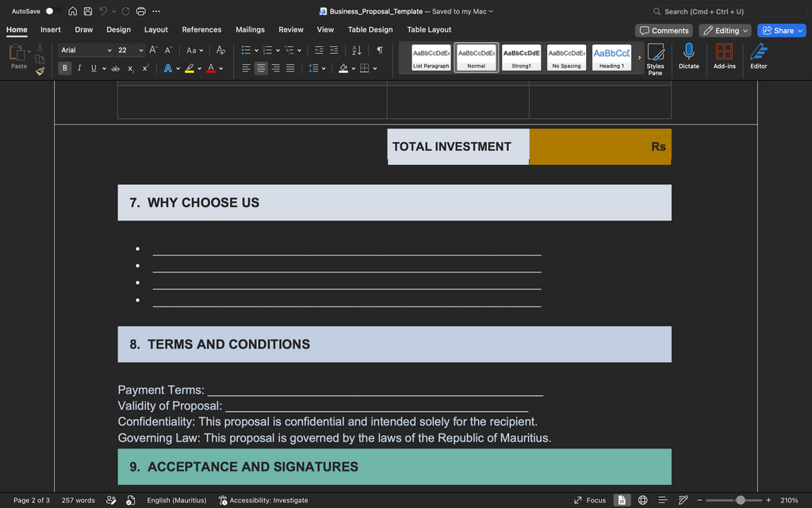The height and width of the screenshot is (508, 812).
Task: Align text left
Action: 246,68
